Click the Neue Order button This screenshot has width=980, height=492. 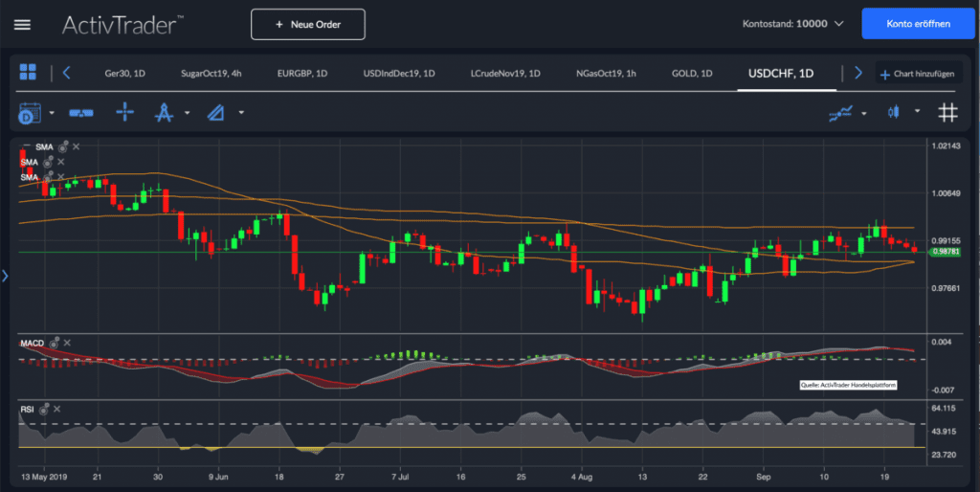[308, 24]
